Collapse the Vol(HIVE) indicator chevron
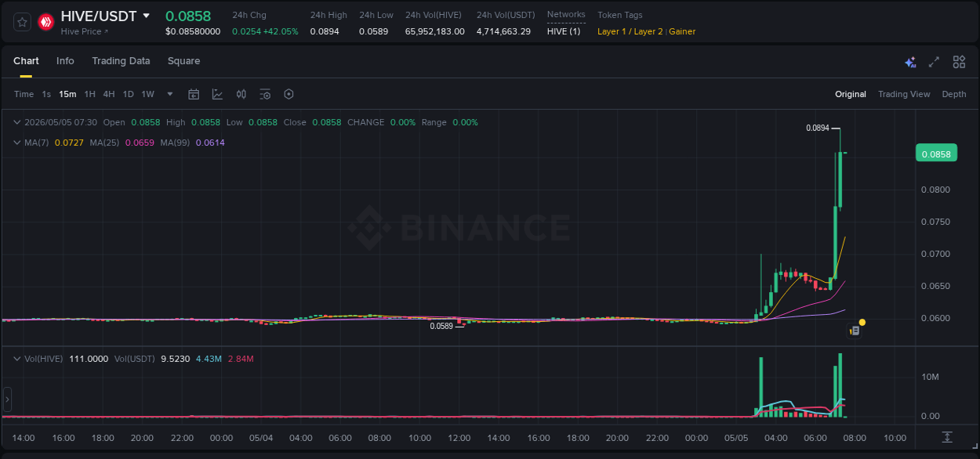Viewport: 980px width, 459px height. pyautogui.click(x=17, y=359)
